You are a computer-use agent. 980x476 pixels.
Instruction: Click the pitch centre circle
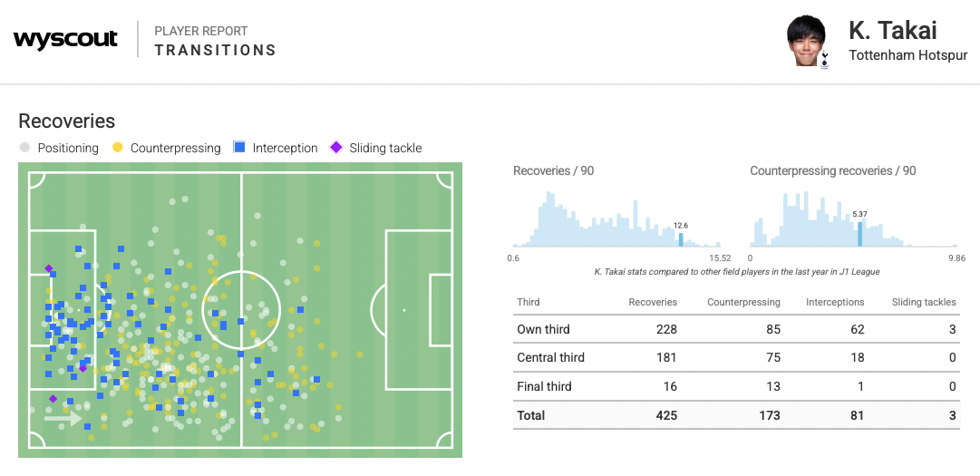pyautogui.click(x=241, y=310)
